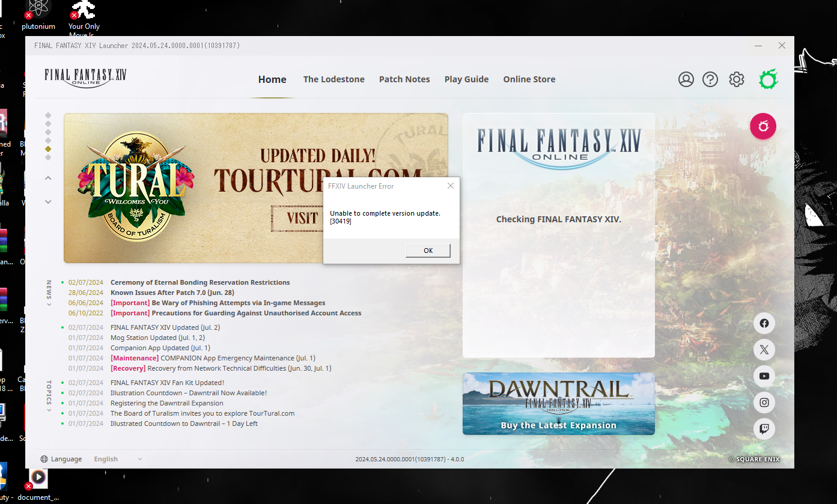837x504 pixels.
Task: Click OK on the launcher error dialog
Action: click(x=428, y=250)
